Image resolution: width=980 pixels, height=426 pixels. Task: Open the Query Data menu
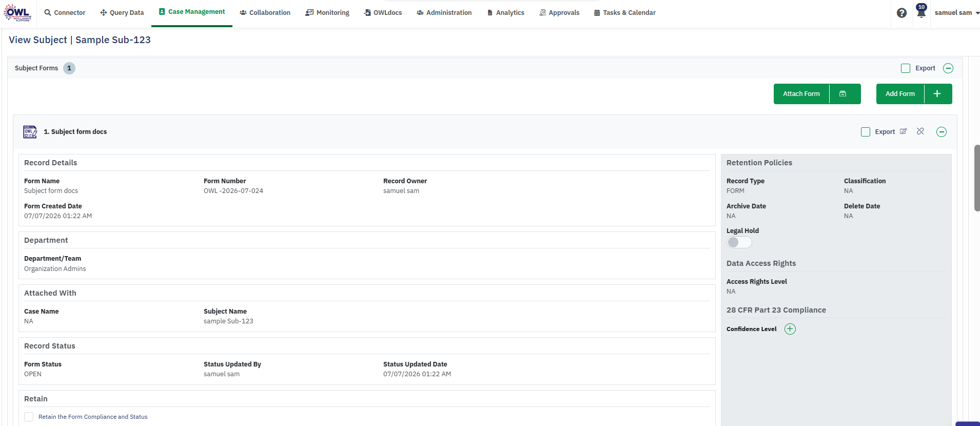(x=122, y=13)
